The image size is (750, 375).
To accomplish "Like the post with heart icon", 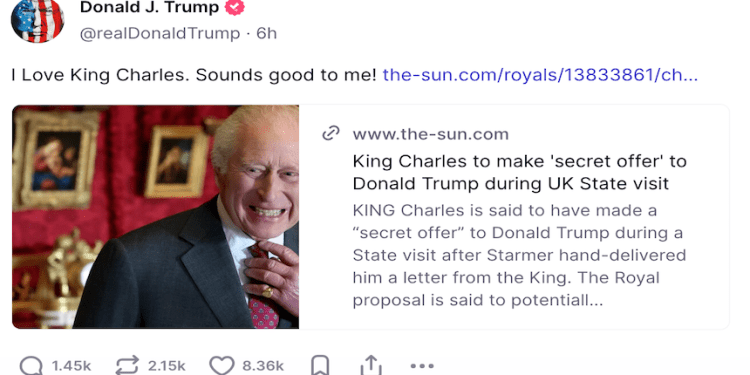I will pos(222,366).
